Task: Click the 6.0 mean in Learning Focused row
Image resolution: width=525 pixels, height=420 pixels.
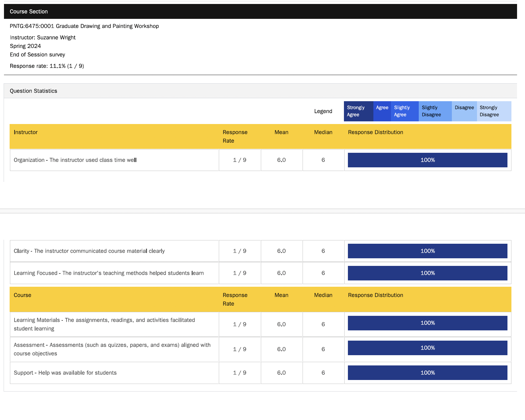Action: (x=281, y=273)
